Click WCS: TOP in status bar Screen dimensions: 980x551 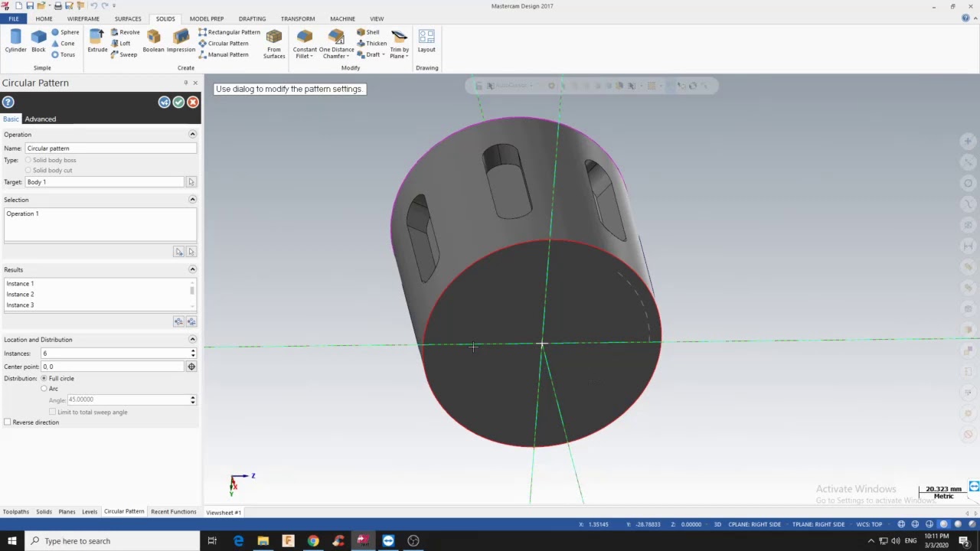click(x=869, y=524)
